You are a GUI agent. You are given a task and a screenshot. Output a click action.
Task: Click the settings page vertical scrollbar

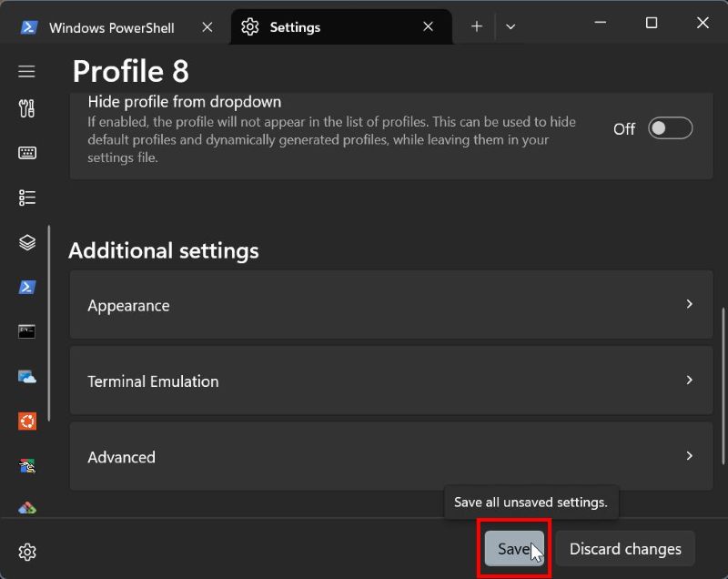(x=723, y=364)
